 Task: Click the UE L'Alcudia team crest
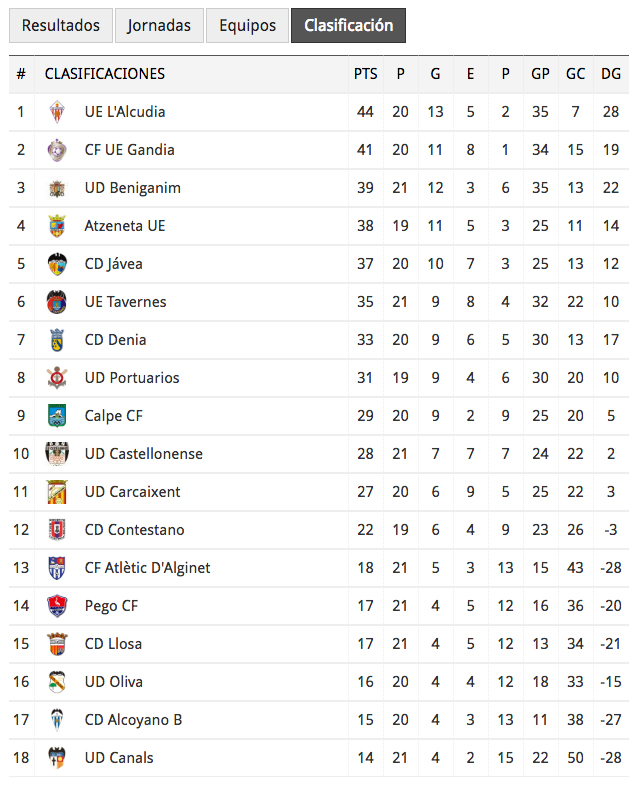(57, 112)
